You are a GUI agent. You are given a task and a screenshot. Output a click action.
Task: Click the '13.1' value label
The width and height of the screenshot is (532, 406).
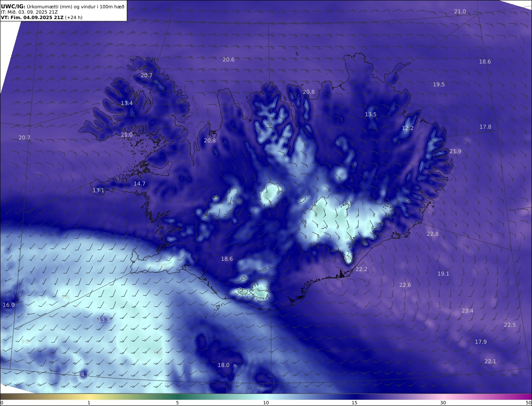(99, 191)
